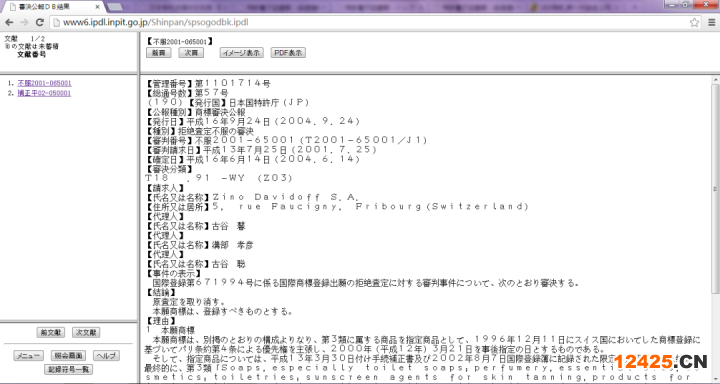Image resolution: width=720 pixels, height=384 pixels.
Task: Click the page icon in address bar
Action: (x=56, y=22)
